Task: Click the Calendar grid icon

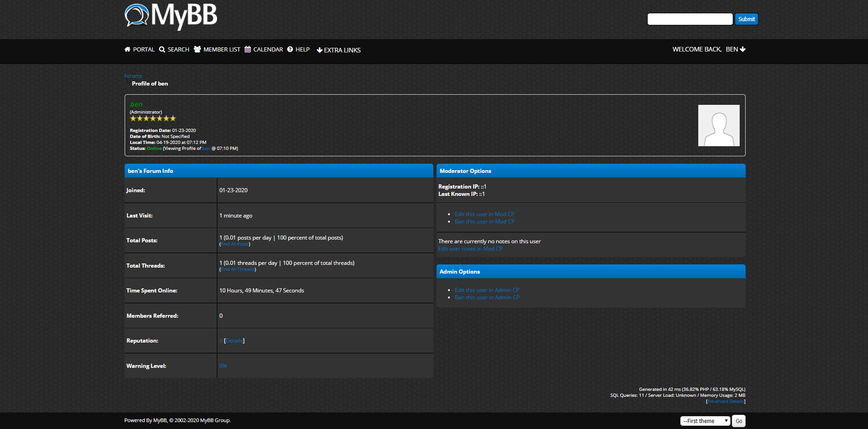Action: point(247,50)
